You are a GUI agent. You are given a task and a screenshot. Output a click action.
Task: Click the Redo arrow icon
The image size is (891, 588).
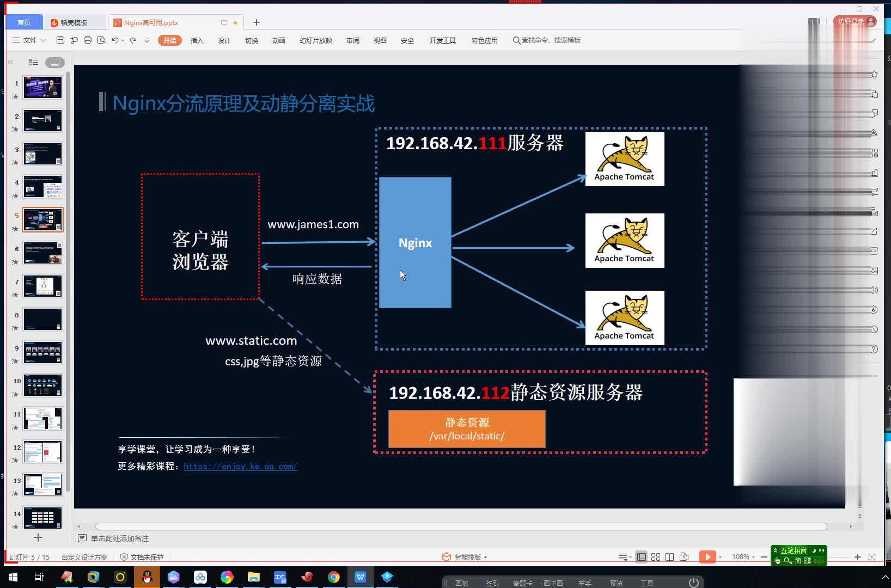pyautogui.click(x=133, y=40)
